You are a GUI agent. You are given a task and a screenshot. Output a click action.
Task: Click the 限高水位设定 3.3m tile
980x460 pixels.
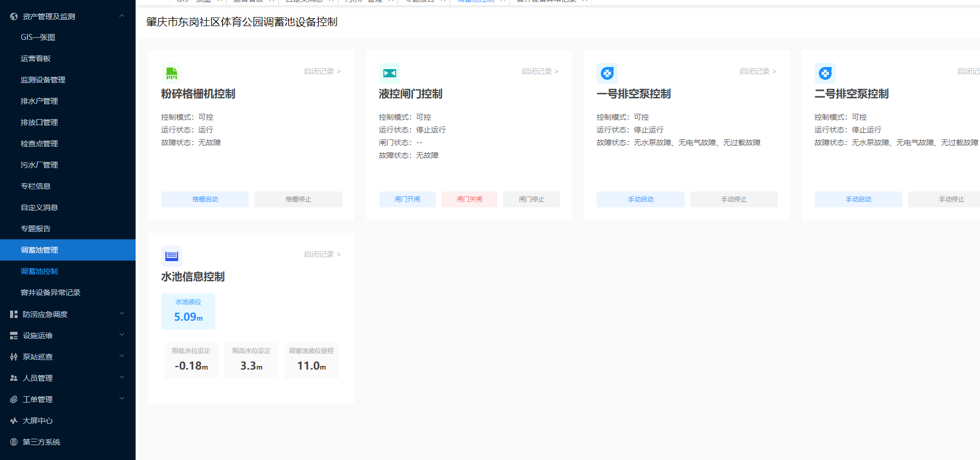click(x=252, y=361)
